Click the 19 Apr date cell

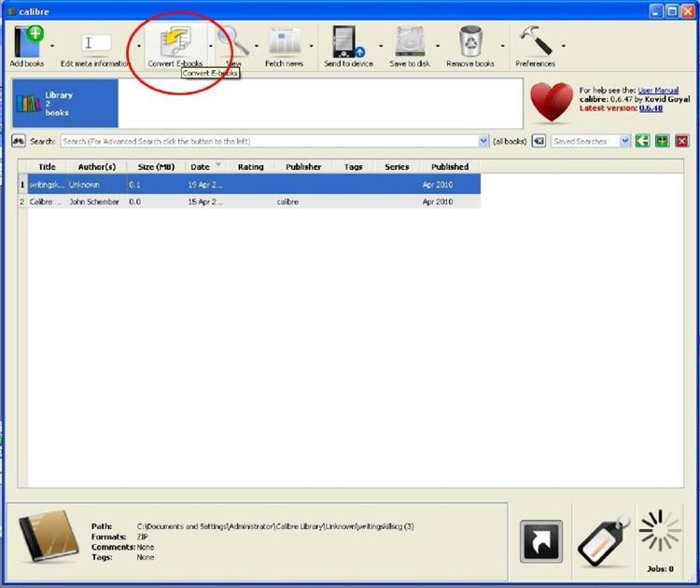(x=205, y=185)
